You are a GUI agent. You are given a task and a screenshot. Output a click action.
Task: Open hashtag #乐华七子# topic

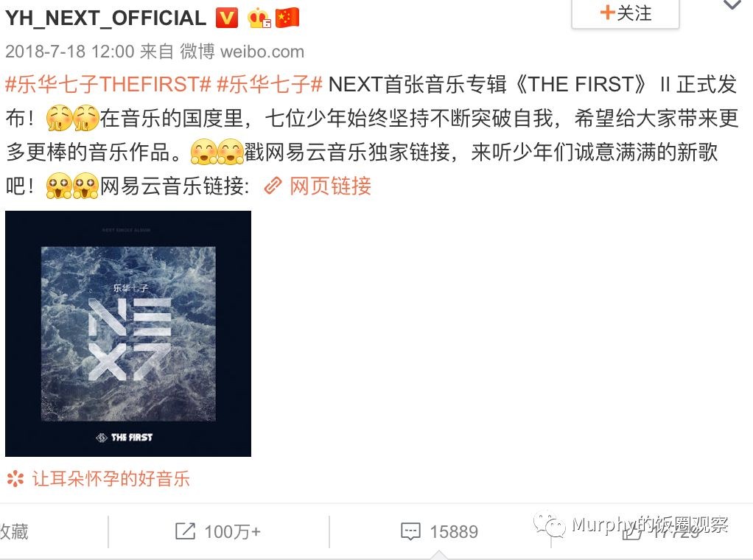[x=270, y=85]
